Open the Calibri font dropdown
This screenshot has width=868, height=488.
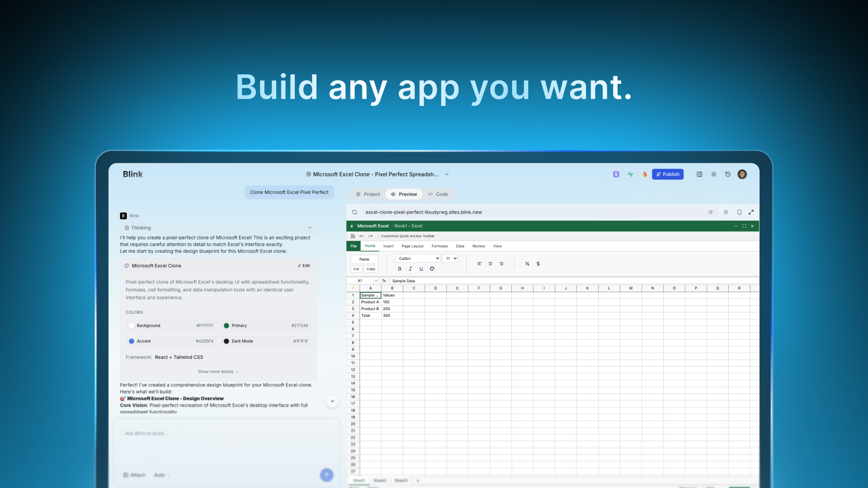(x=418, y=258)
